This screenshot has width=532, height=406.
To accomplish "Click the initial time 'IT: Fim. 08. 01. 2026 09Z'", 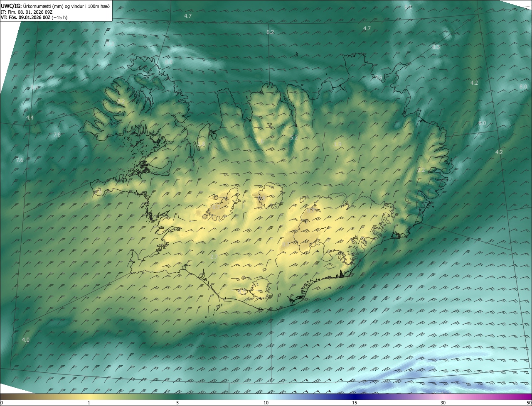I will click(27, 12).
